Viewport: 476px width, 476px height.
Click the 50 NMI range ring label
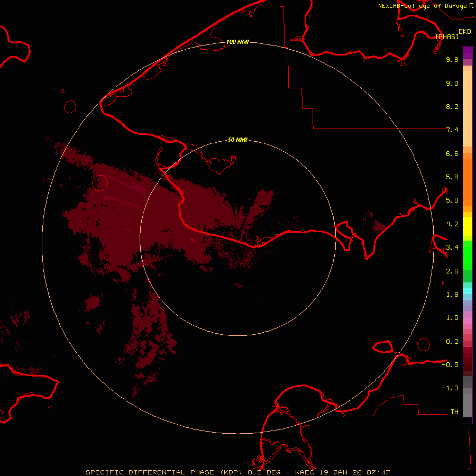click(x=237, y=140)
